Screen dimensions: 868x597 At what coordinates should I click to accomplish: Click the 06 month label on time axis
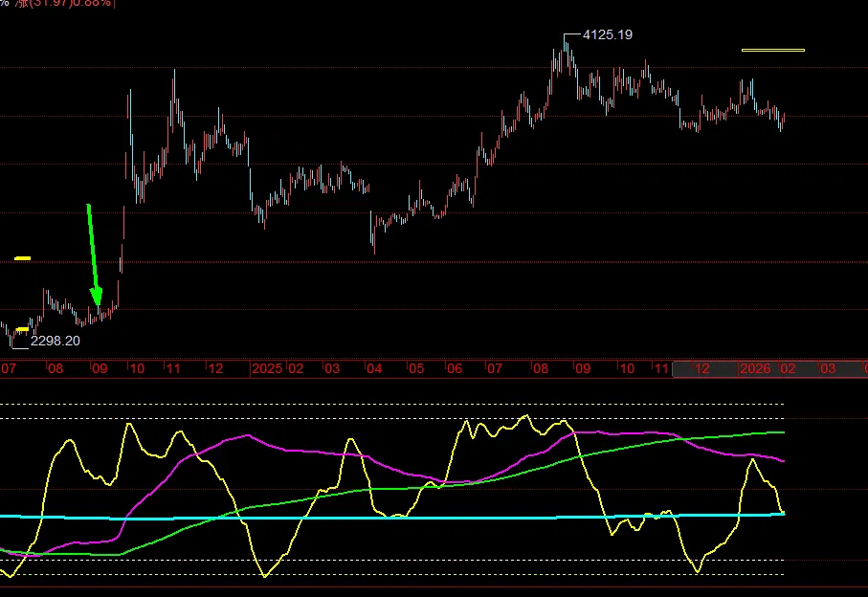[455, 368]
